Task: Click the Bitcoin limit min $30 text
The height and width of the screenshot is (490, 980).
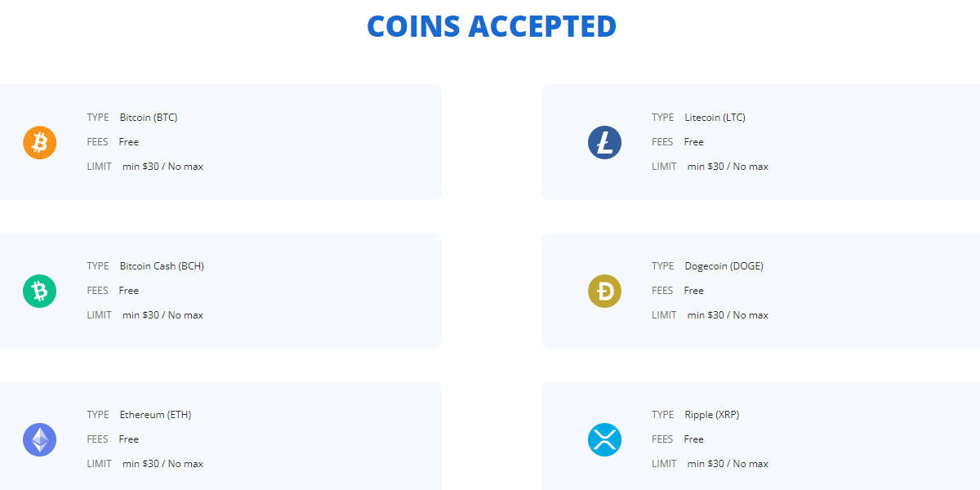Action: coord(163,167)
